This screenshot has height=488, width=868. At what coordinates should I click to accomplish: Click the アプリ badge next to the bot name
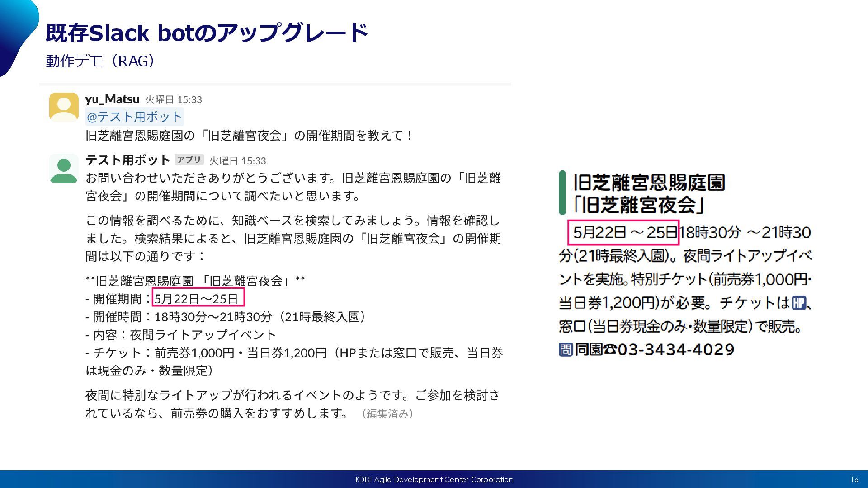[x=189, y=160]
